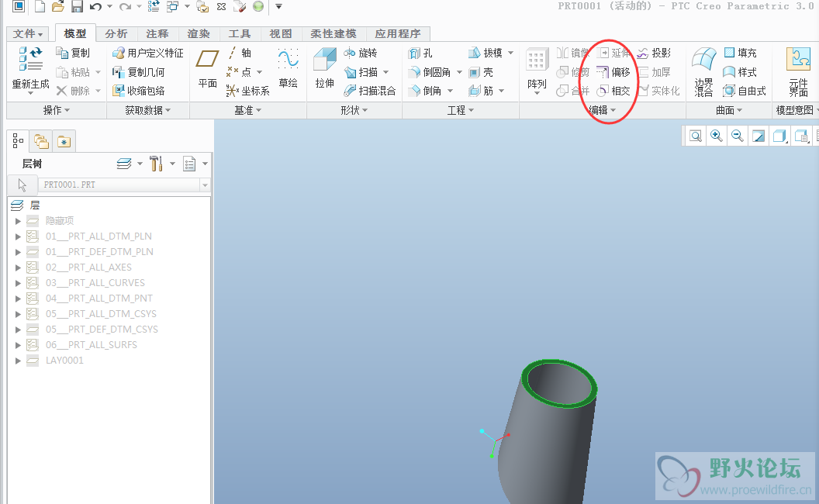The image size is (819, 504).
Task: Expand the LAY0001 layer
Action: (x=18, y=361)
